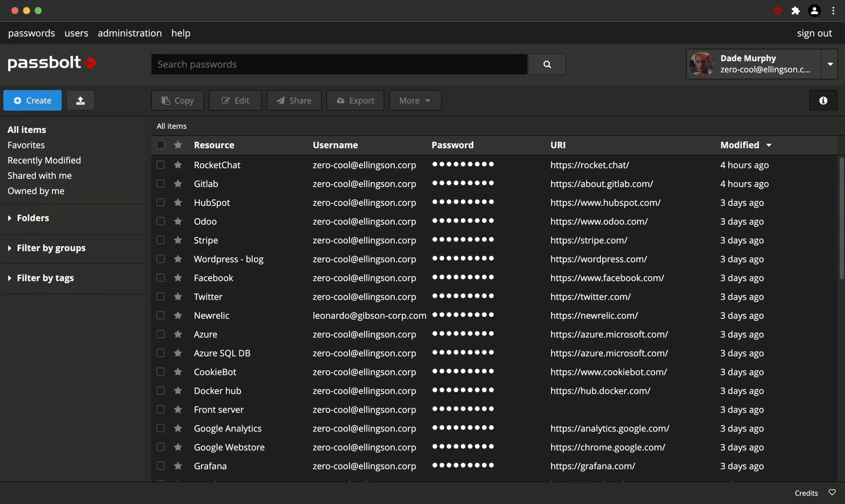Image resolution: width=845 pixels, height=504 pixels.
Task: Check the Odoo row checkbox
Action: (160, 221)
